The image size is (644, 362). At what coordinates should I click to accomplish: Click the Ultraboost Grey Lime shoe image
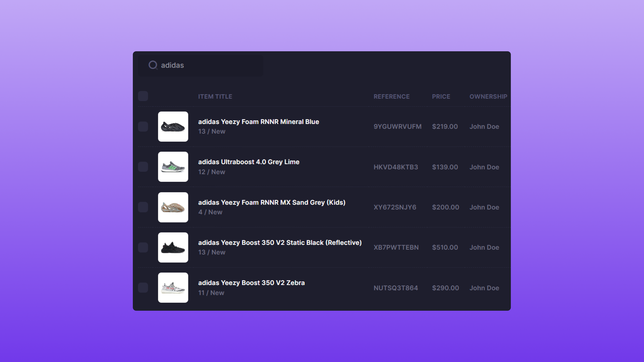173,167
